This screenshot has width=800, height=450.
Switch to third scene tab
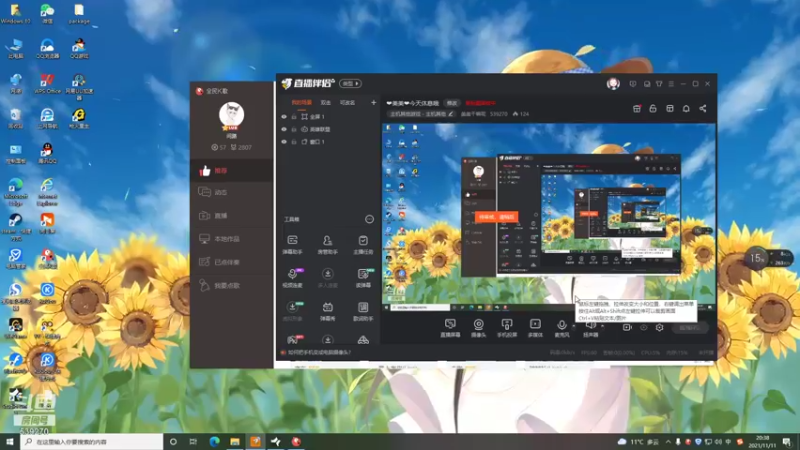point(347,103)
